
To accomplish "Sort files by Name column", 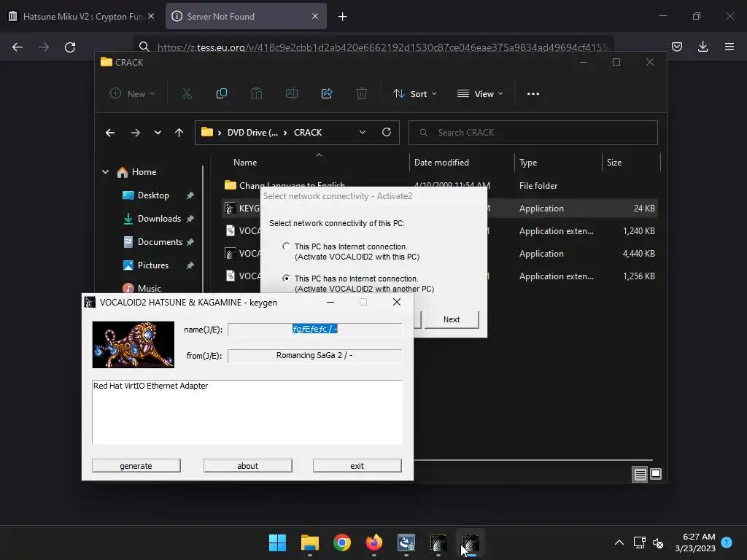I will pyautogui.click(x=245, y=163).
